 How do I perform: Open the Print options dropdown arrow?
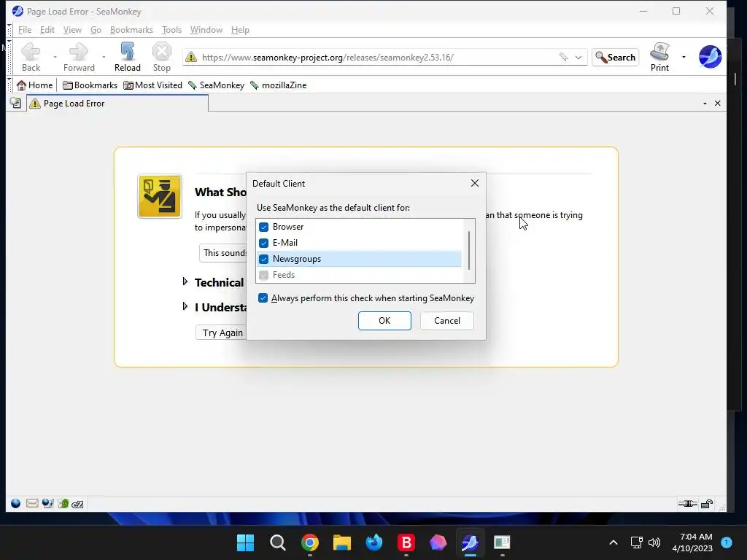pos(684,57)
